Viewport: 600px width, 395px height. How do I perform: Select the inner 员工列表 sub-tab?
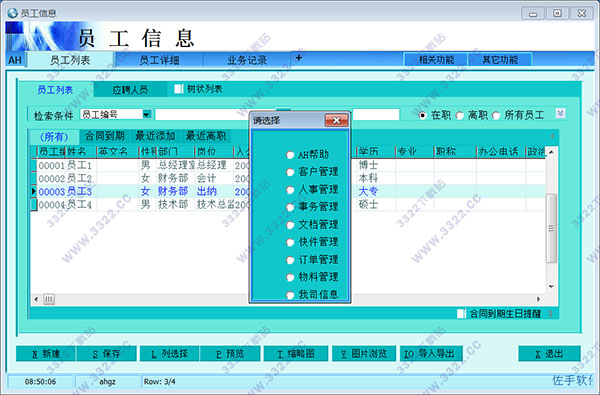click(55, 90)
